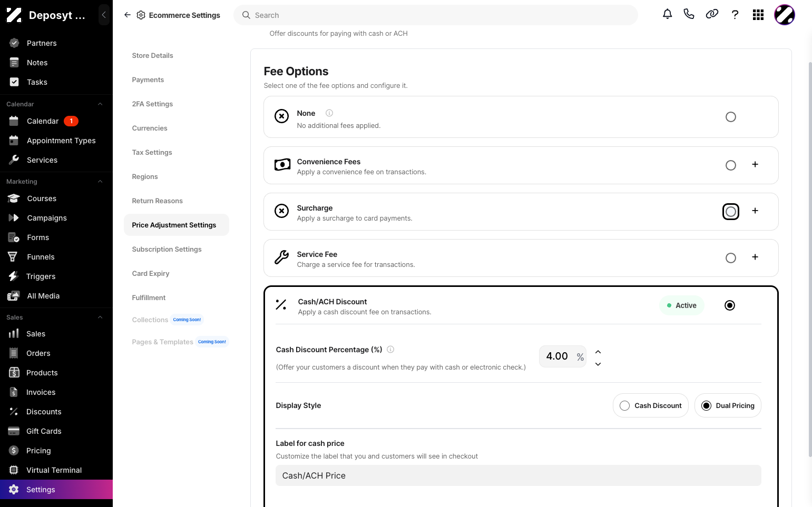Screen dimensions: 812x507
Task: Click the Search field
Action: pos(436,15)
